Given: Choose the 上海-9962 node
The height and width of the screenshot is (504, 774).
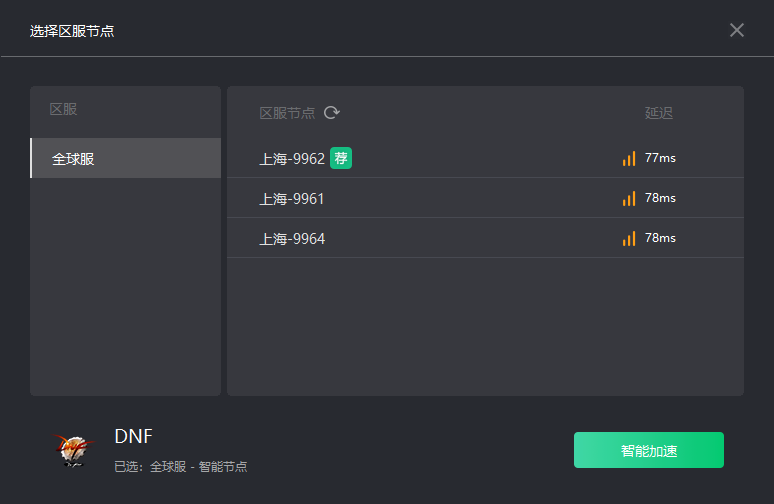Looking at the screenshot, I should pos(485,158).
